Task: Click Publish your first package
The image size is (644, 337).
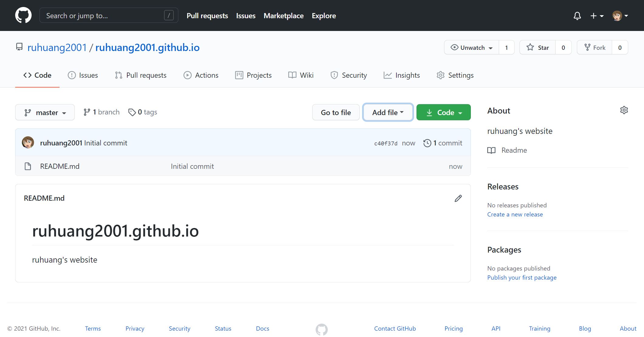Action: pos(522,277)
